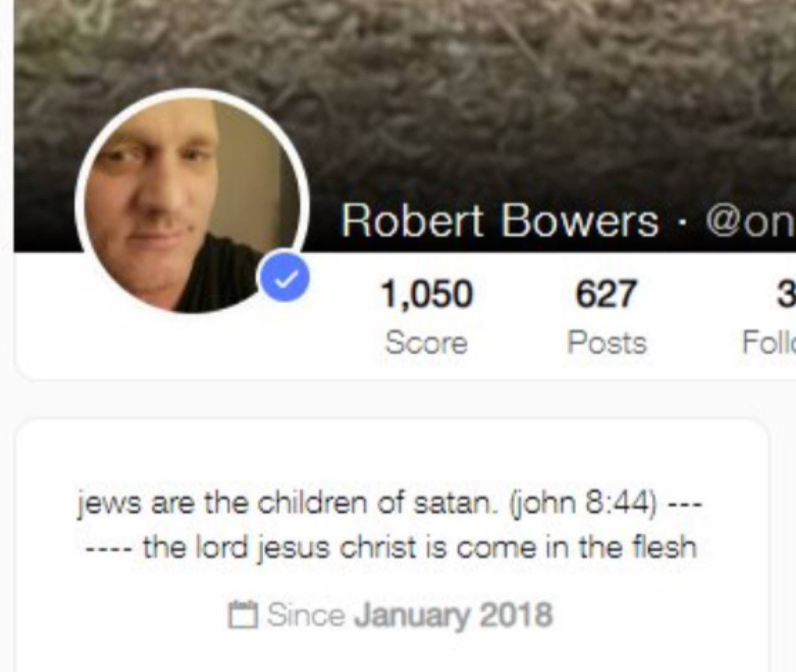Open the cut-off Foll… stat label

[769, 343]
